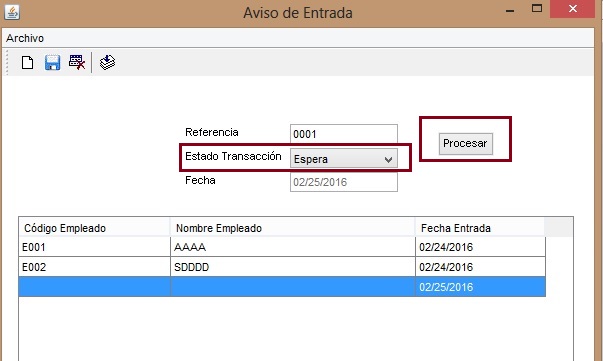Click the Java application icon in title bar
Viewport: 603px width, 361px height.
(x=12, y=12)
